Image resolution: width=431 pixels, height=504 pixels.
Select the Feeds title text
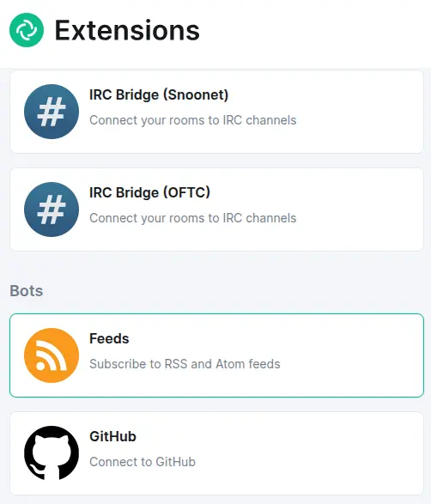109,338
